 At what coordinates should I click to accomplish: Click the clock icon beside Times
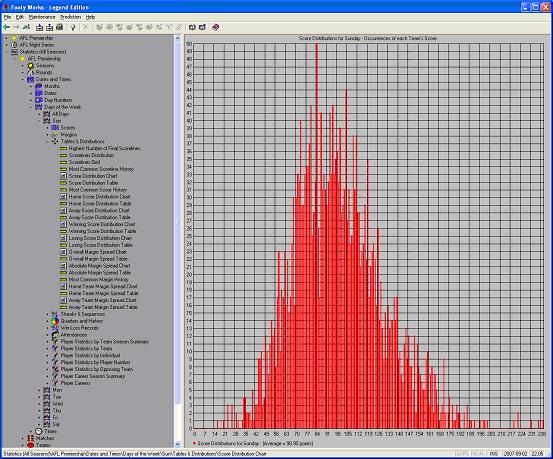[39, 431]
